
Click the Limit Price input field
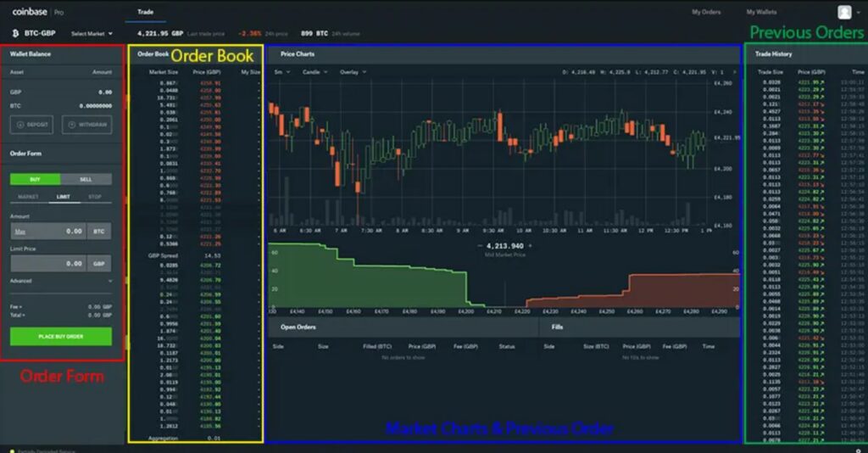(48, 264)
